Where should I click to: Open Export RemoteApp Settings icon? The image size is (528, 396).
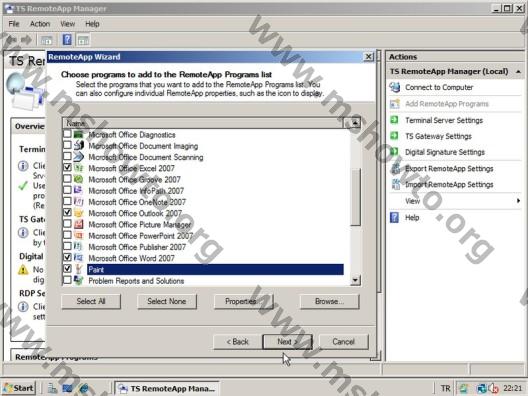tap(395, 168)
